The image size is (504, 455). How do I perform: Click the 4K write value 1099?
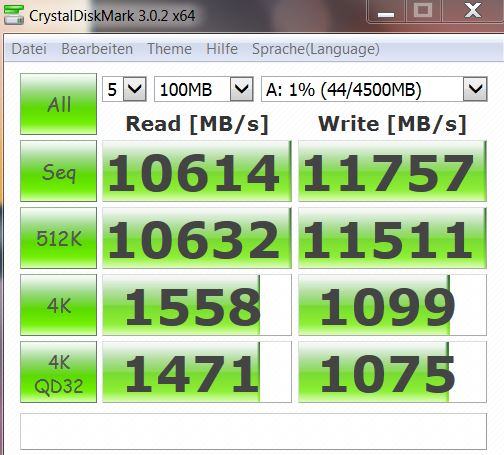[392, 305]
